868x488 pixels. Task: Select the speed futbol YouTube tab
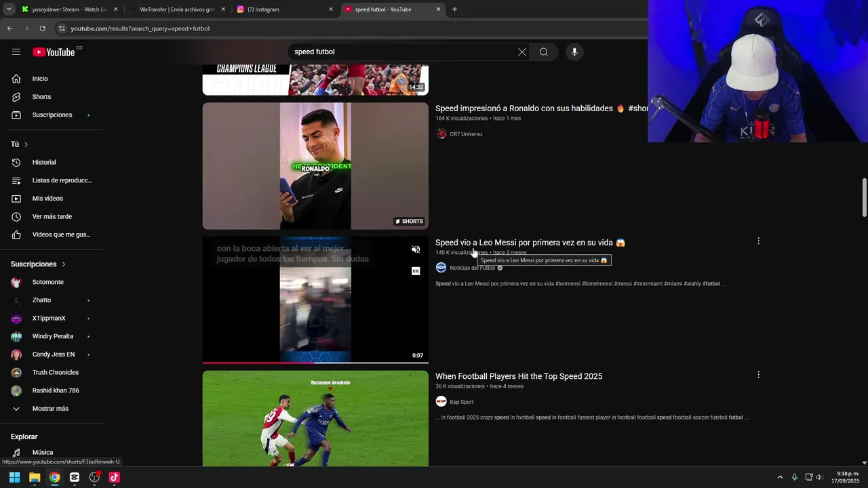pyautogui.click(x=391, y=9)
